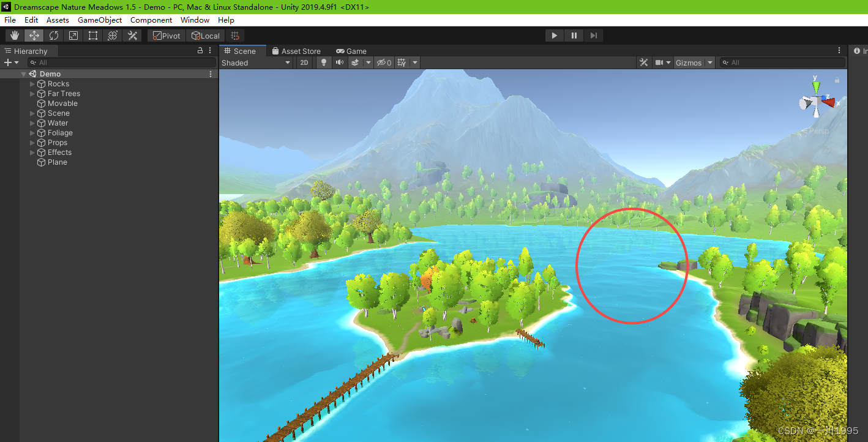Screen dimensions: 868x442
Task: Toggle 2D view mode
Action: click(x=304, y=62)
